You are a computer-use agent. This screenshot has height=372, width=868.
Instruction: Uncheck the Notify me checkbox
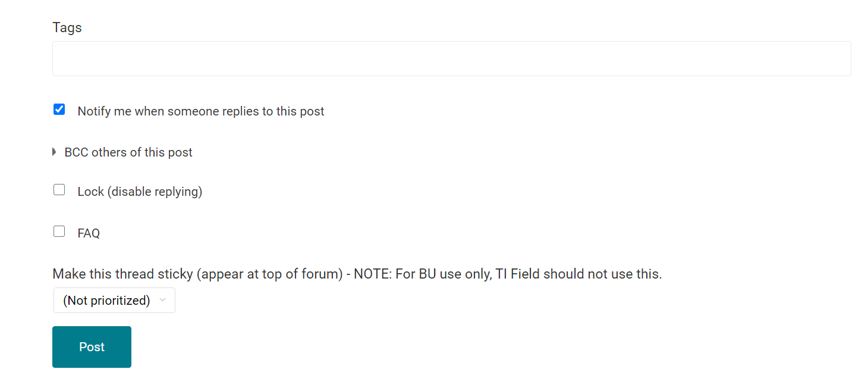[x=59, y=110]
